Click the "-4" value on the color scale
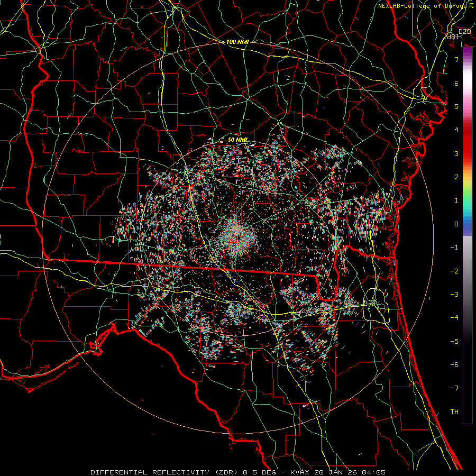This screenshot has width=476, height=476. (x=454, y=318)
